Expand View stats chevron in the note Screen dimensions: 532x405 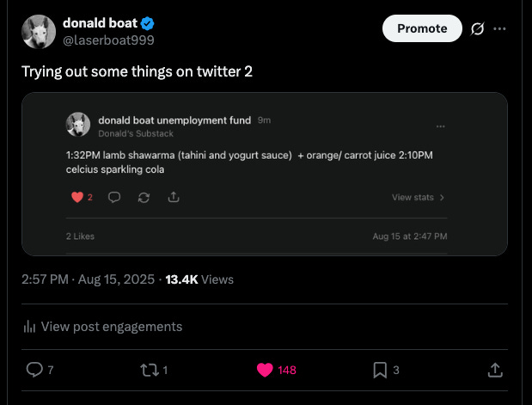[x=442, y=198]
